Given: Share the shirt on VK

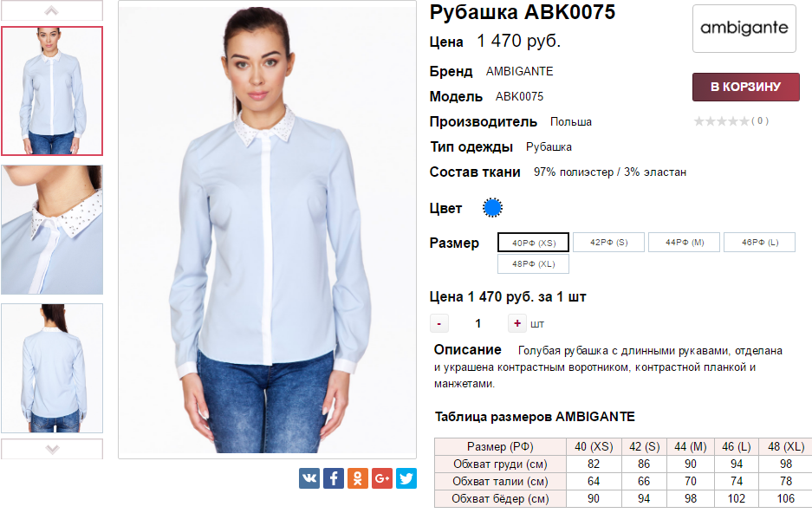Looking at the screenshot, I should pos(309,478).
